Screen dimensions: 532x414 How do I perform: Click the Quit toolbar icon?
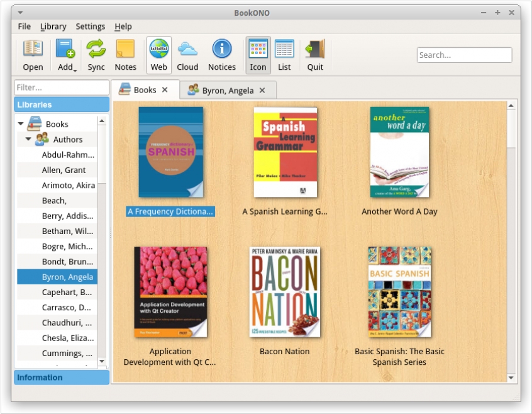(315, 55)
